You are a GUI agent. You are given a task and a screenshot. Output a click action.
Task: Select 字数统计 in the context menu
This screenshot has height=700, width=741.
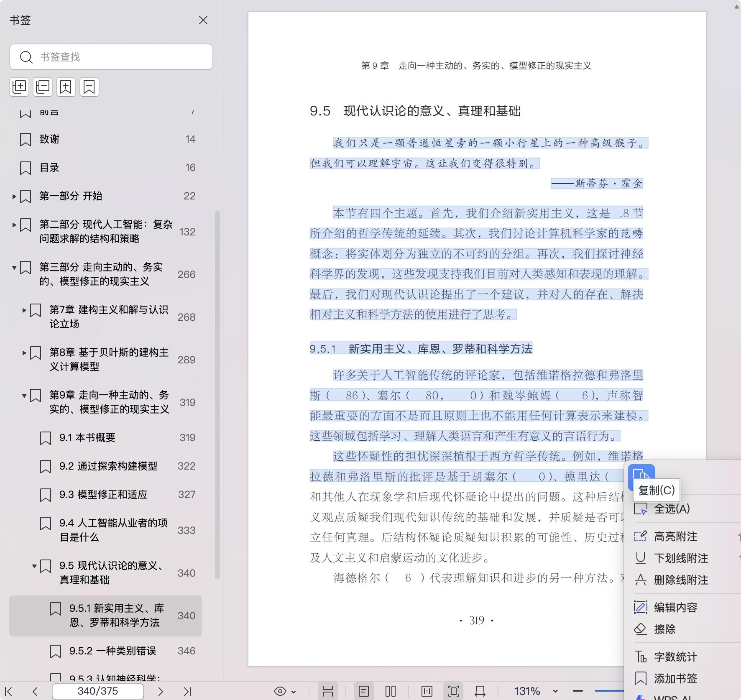point(675,657)
